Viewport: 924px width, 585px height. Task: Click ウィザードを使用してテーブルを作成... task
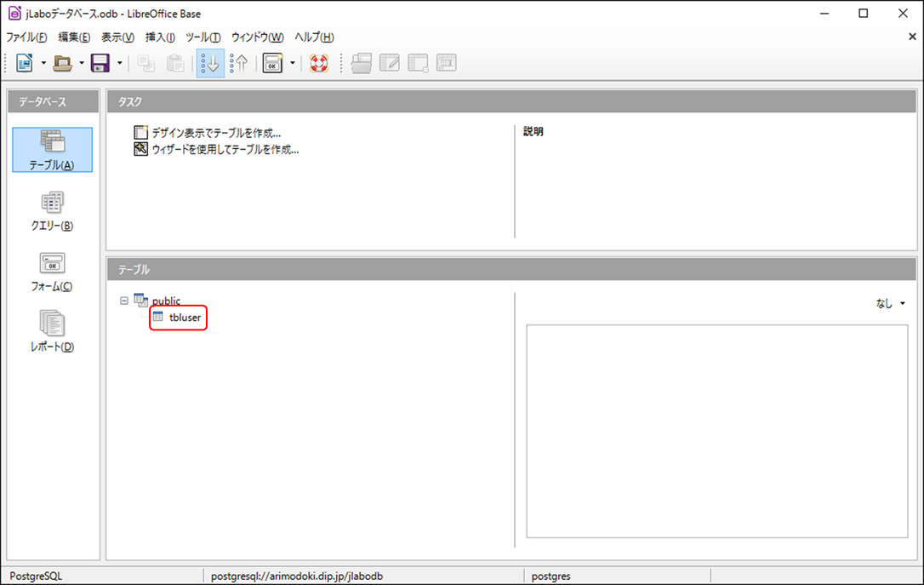216,149
